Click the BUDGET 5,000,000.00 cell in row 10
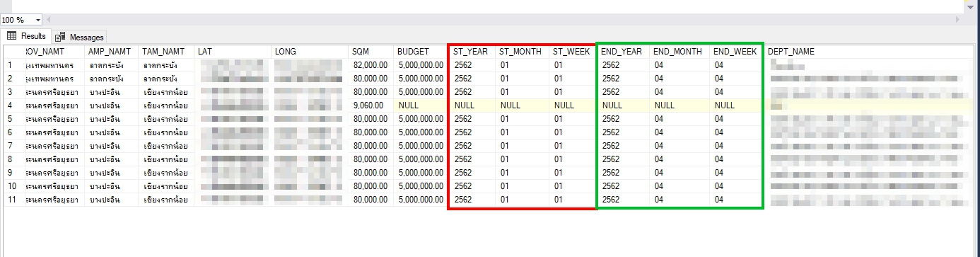This screenshot has height=257, width=980. [x=421, y=186]
